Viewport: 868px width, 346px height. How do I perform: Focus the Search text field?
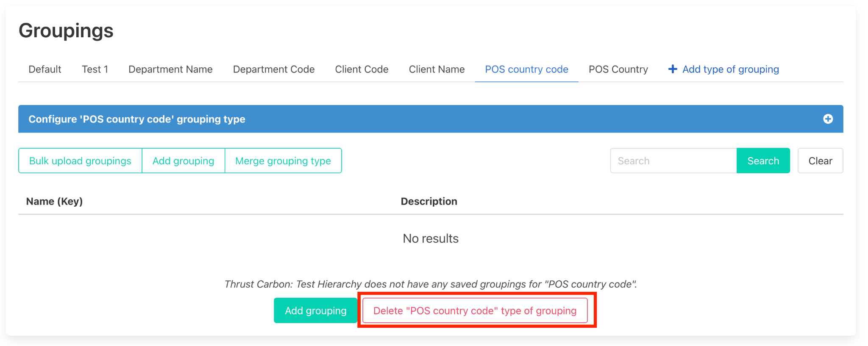click(x=673, y=161)
